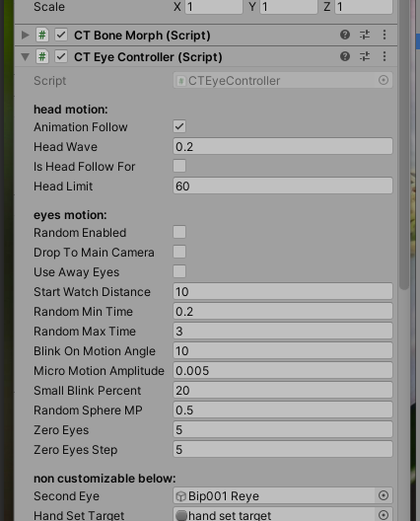Screen dimensions: 420x521
Task: Open CT Eye Controller three-dot options menu
Action: [x=385, y=56]
